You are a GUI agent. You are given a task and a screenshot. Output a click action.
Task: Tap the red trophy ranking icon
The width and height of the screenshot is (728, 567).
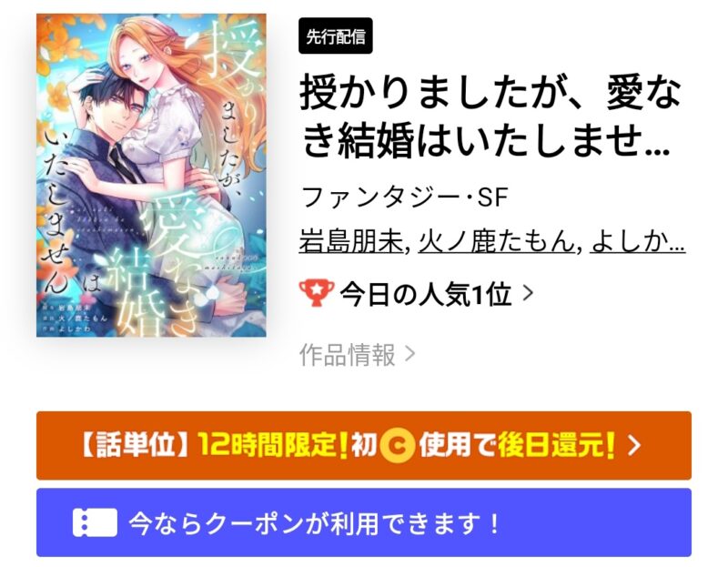[x=316, y=293]
